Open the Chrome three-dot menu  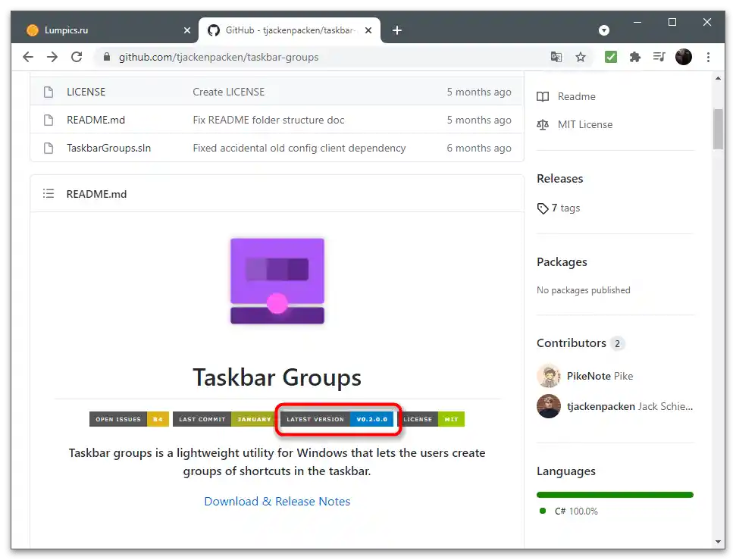[708, 57]
